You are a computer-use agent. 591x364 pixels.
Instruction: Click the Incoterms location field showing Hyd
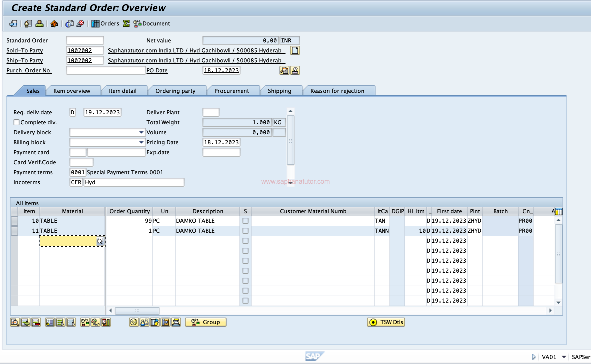[x=134, y=182]
